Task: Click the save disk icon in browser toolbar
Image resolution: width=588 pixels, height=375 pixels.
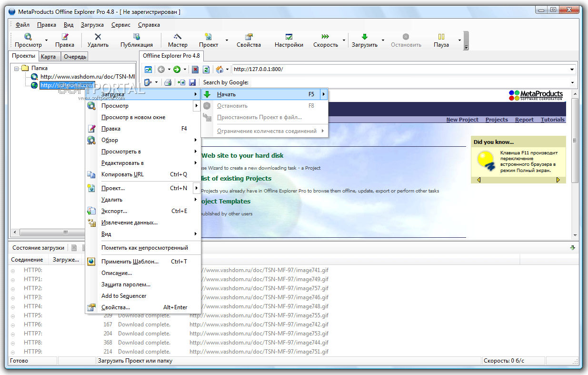Action: click(192, 82)
